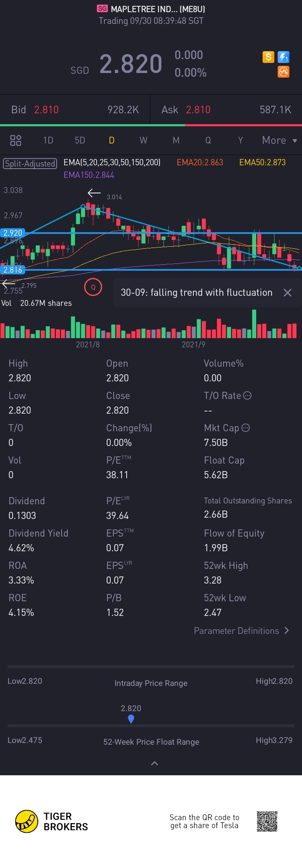Open EMA indicator settings label

112,162
